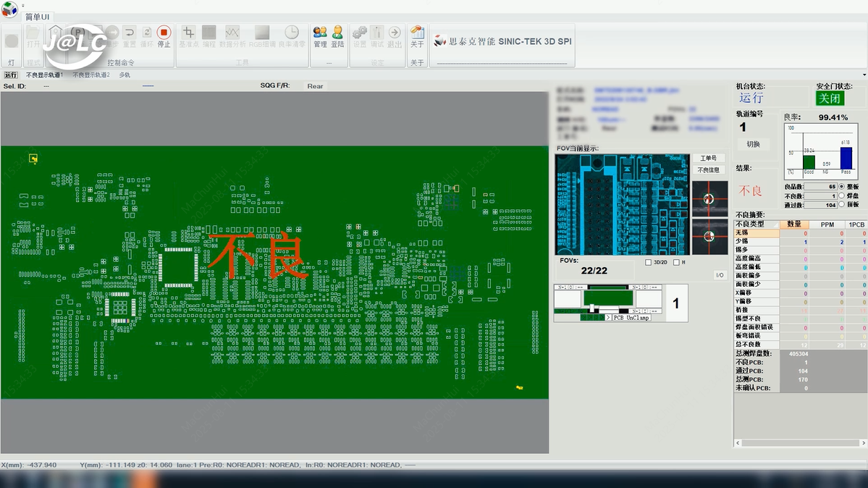Click the loop (循环) toolbar icon

[x=146, y=34]
